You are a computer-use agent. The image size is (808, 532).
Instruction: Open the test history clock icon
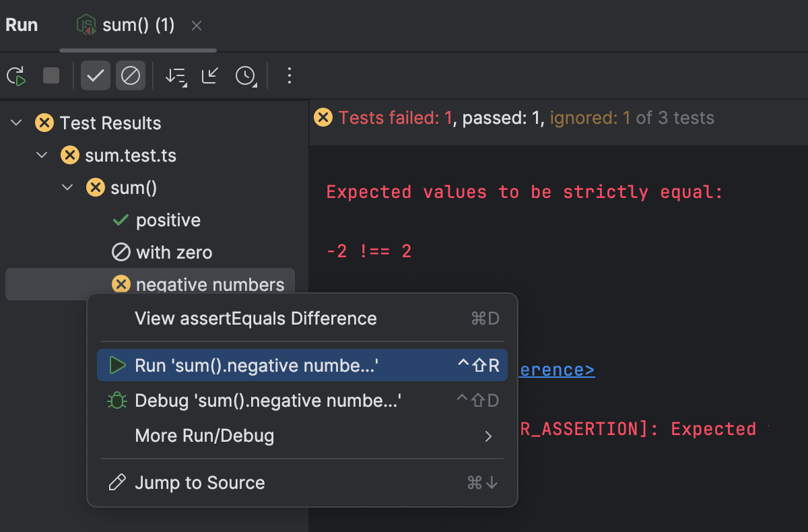point(245,75)
